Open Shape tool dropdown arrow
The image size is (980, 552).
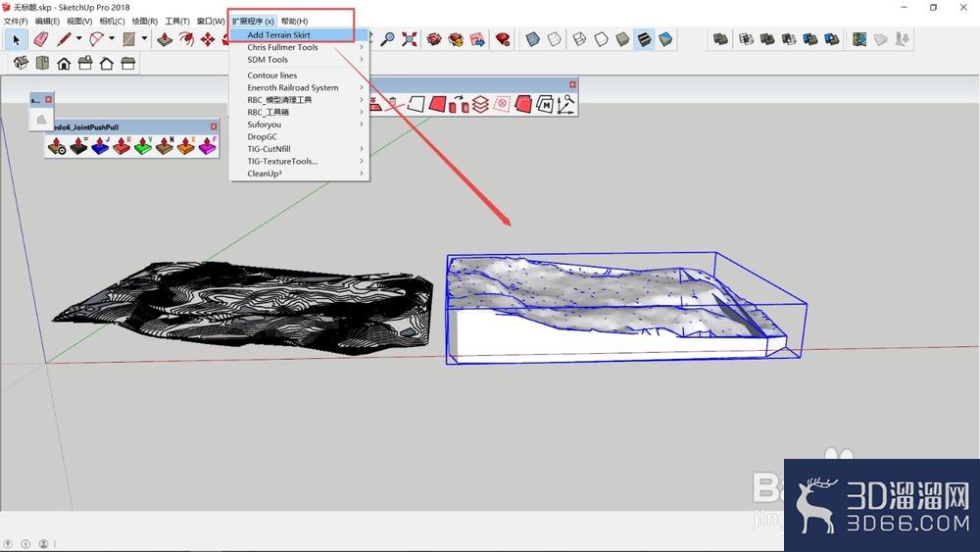[x=144, y=39]
